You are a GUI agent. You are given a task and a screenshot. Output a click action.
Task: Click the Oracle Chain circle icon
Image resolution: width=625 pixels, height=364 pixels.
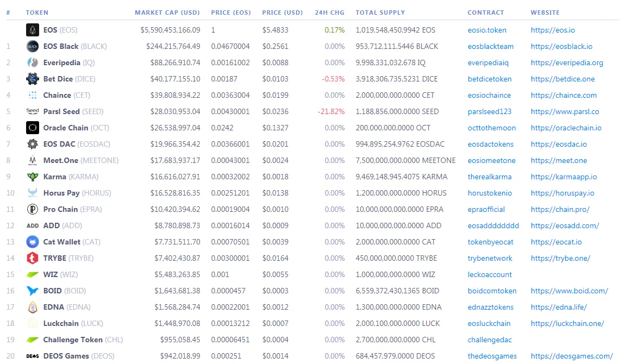(x=32, y=128)
